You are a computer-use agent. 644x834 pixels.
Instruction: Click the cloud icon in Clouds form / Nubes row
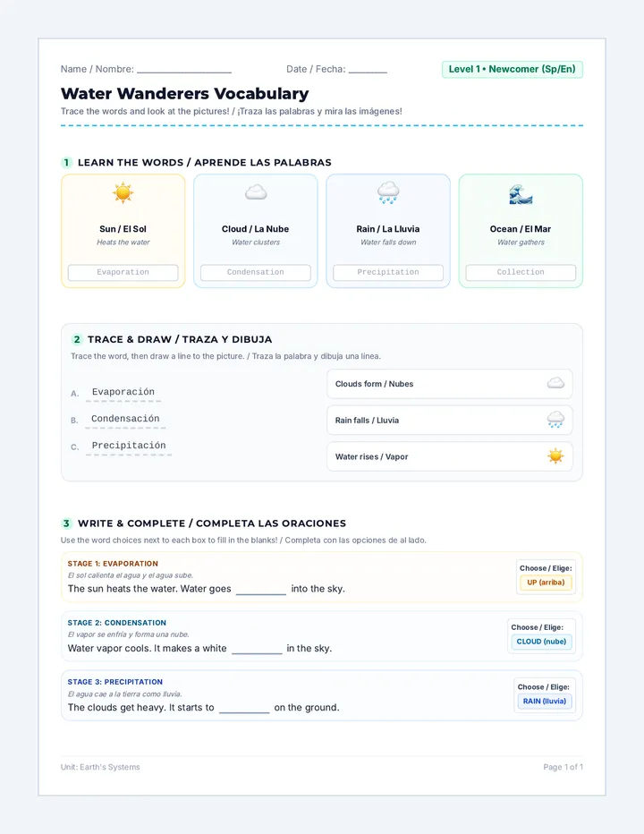click(x=555, y=383)
